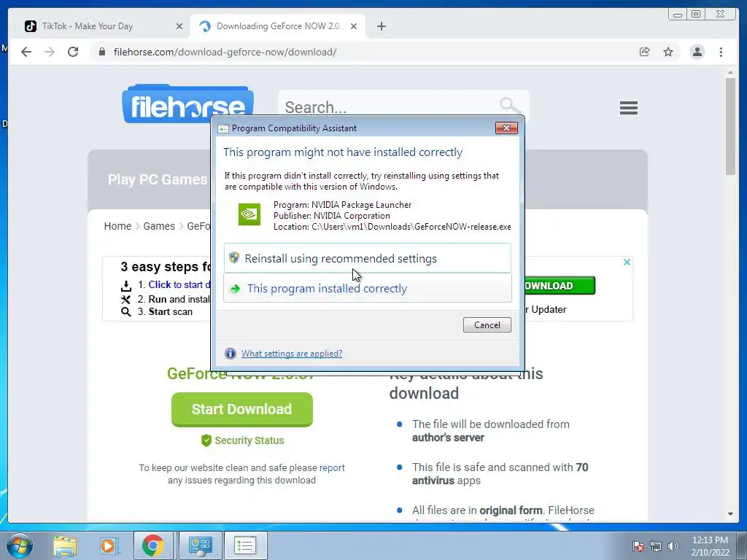
Task: Click the Start scan step in ad
Action: pos(165,311)
